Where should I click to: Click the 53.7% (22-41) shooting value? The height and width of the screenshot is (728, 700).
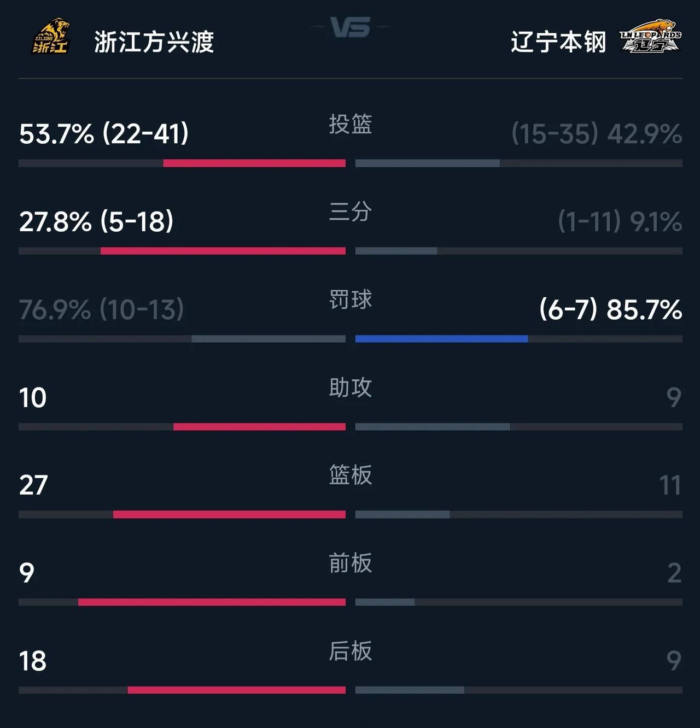[104, 134]
